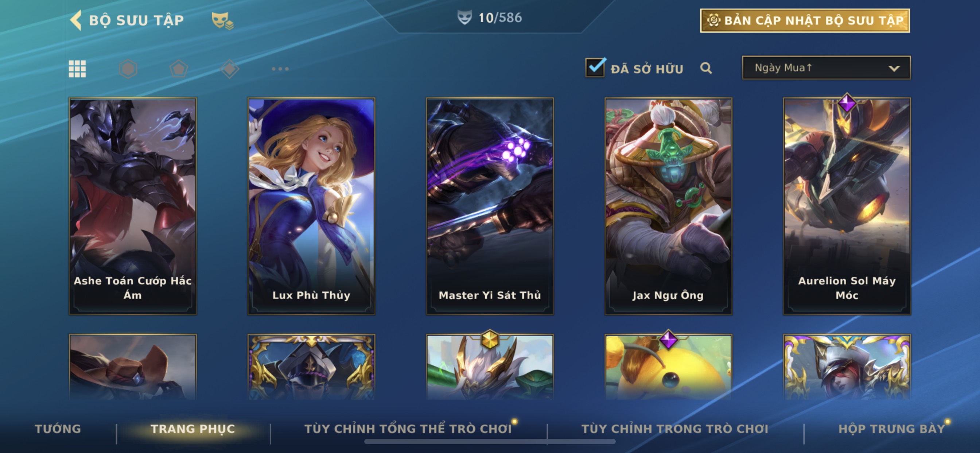Select the Jax Ngư Ông skin card
The image size is (980, 453).
pyautogui.click(x=668, y=206)
